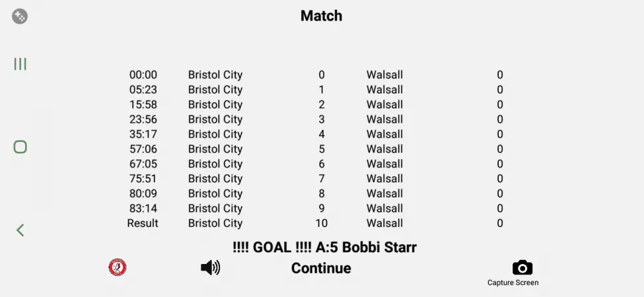This screenshot has height=297, width=644.
Task: Click the final score 10 for Bristol City
Action: click(x=322, y=223)
